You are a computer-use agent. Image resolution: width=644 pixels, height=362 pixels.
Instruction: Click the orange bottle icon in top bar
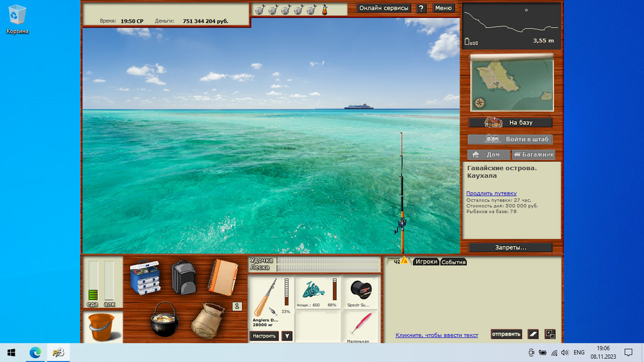[x=325, y=10]
